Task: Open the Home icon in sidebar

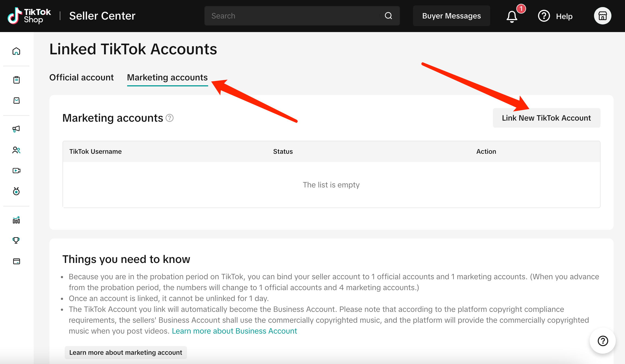Action: (16, 51)
